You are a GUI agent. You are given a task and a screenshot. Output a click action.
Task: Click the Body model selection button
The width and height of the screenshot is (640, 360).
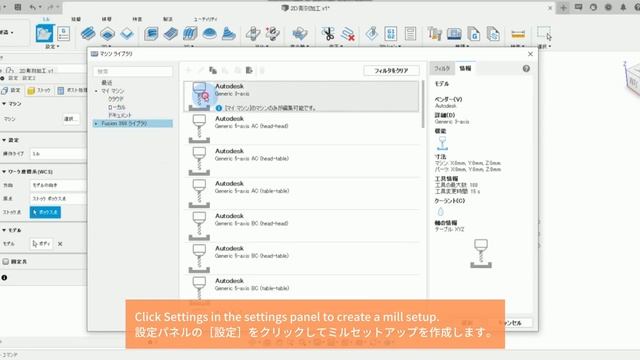(x=42, y=244)
